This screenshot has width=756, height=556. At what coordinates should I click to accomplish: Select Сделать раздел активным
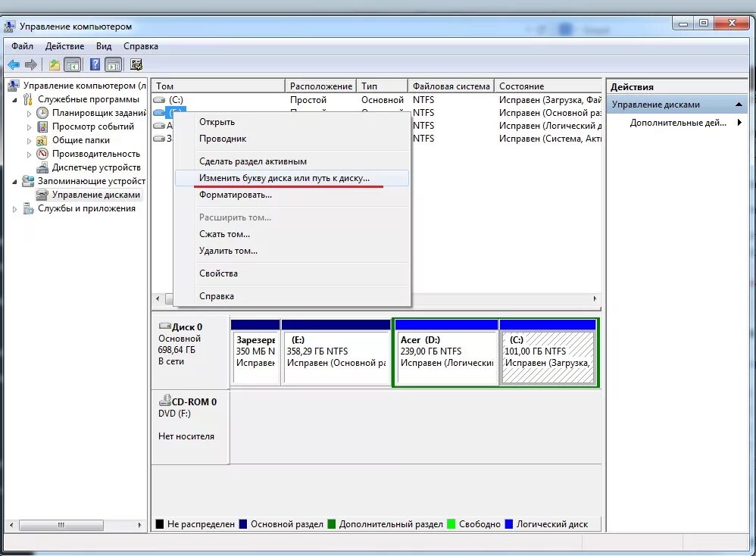click(292, 161)
